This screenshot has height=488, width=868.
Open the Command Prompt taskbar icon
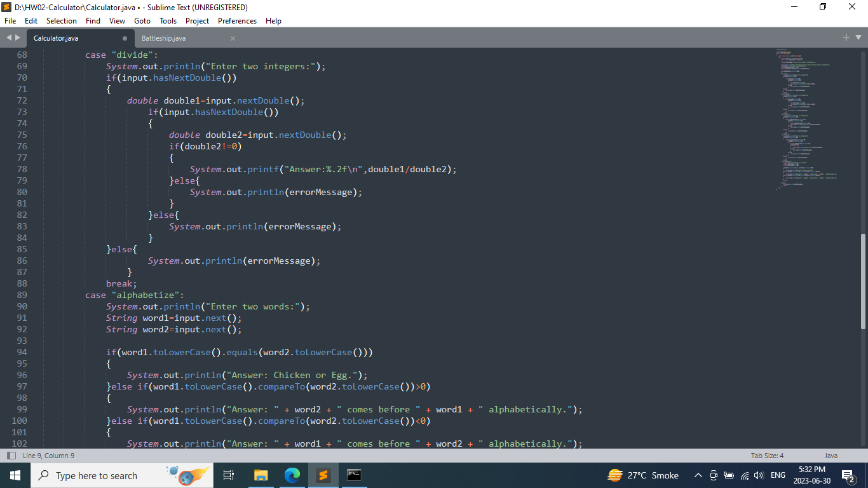point(354,475)
